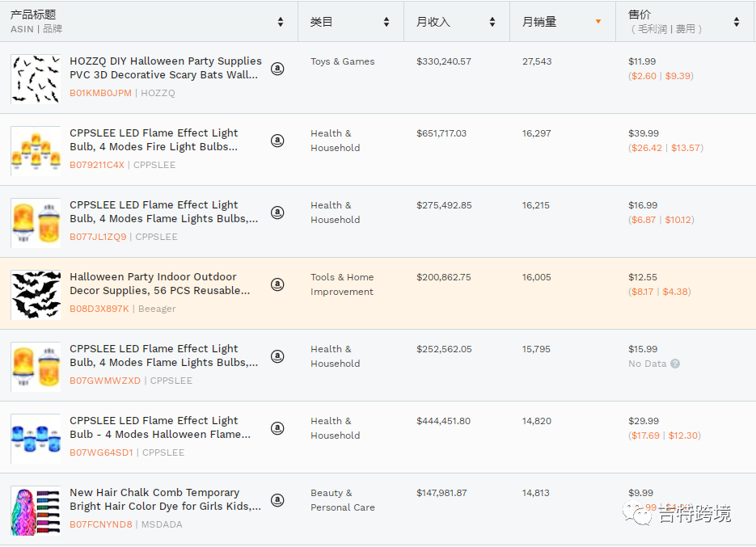This screenshot has height=547, width=756.
Task: Click Amazon icon beside Beeager Halloween product
Action: coord(277,284)
